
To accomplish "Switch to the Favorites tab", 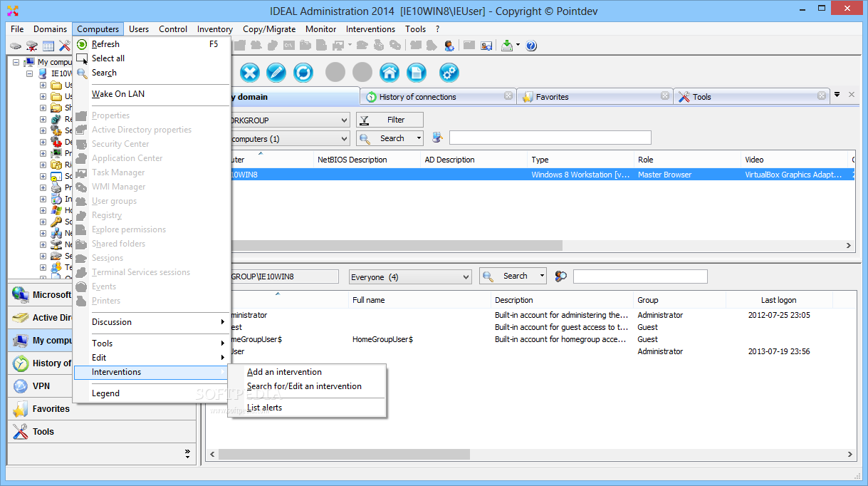I will click(x=595, y=97).
